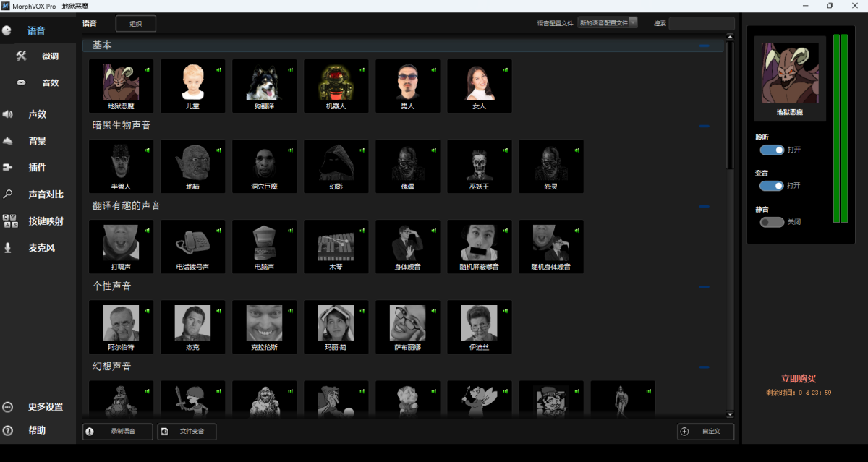This screenshot has width=868, height=462.
Task: Collapse the 基本 voices section
Action: tap(704, 44)
